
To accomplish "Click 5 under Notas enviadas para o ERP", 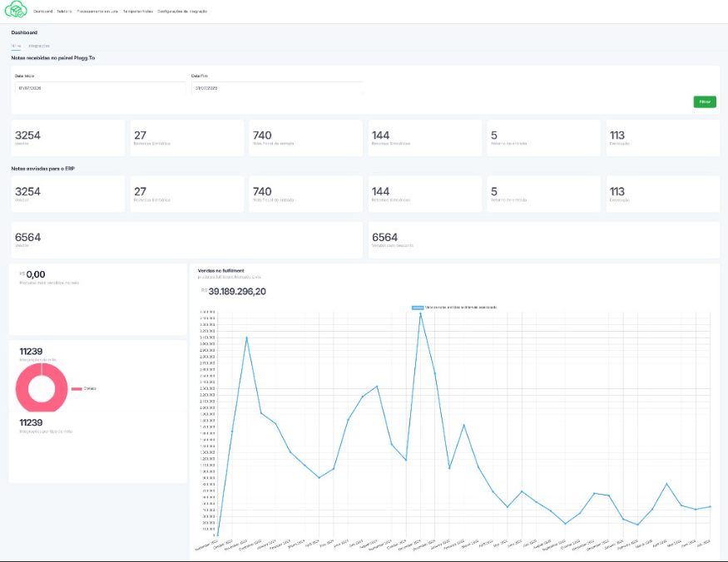I will tap(494, 192).
